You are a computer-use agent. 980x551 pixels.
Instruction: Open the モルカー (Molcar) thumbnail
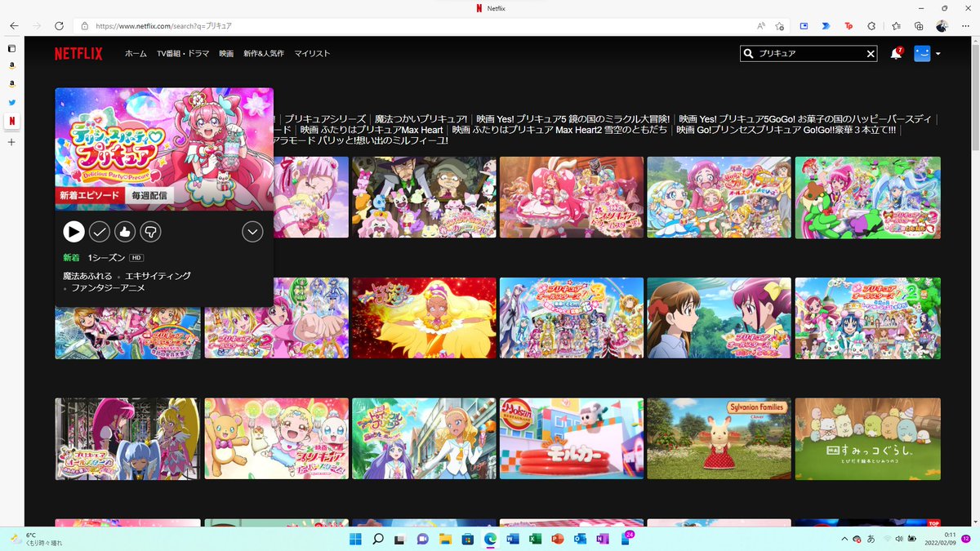click(572, 438)
